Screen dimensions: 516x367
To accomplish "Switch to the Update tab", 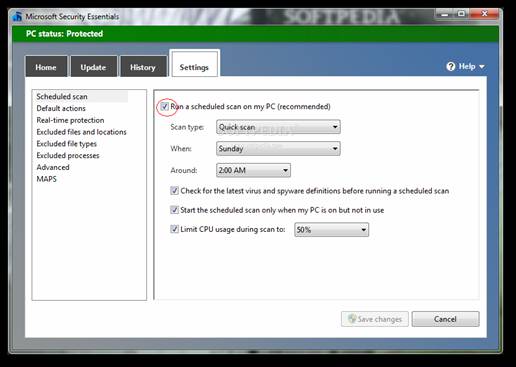I will [94, 66].
